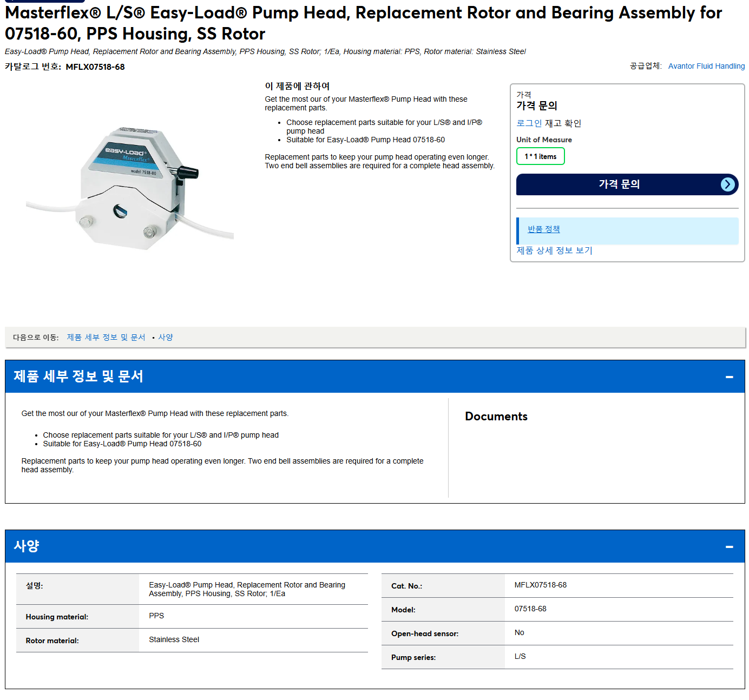The width and height of the screenshot is (749, 700).
Task: Click the 가격 문의 price heading text
Action: pyautogui.click(x=537, y=105)
